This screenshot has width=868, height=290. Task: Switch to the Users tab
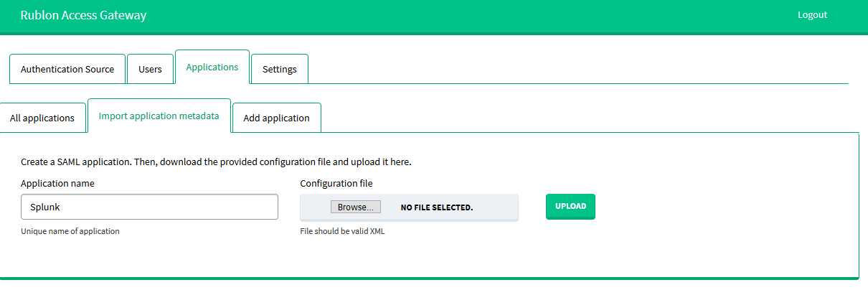pyautogui.click(x=150, y=70)
